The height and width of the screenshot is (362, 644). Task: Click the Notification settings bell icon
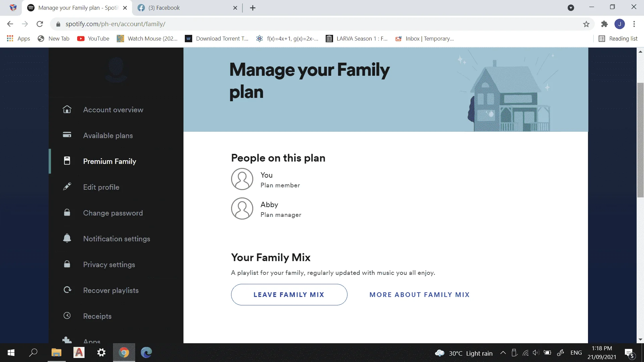(x=67, y=238)
